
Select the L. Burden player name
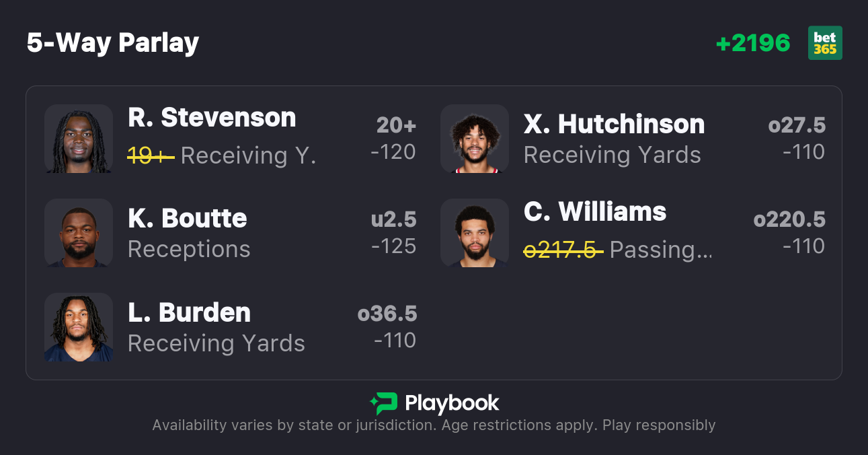click(x=189, y=312)
